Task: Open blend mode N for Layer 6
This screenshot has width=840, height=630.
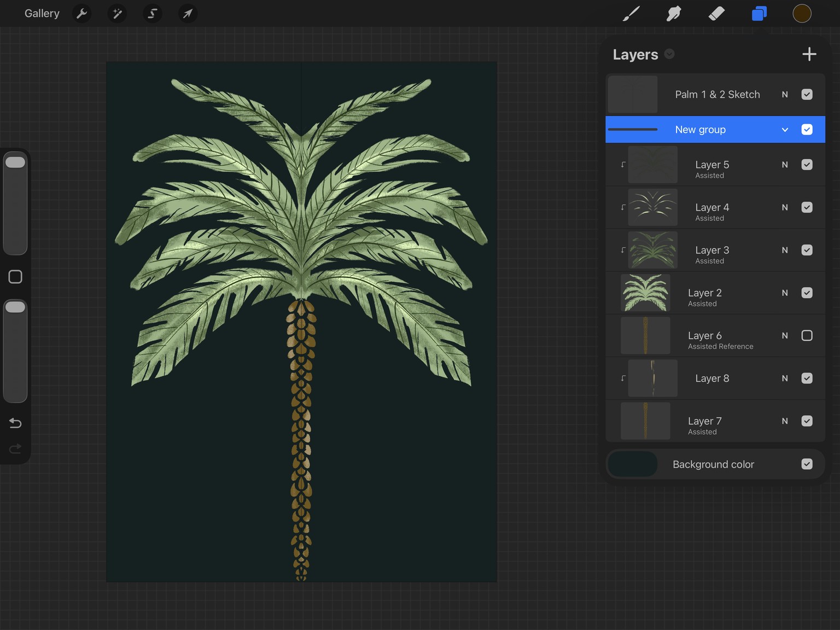Action: (x=785, y=335)
